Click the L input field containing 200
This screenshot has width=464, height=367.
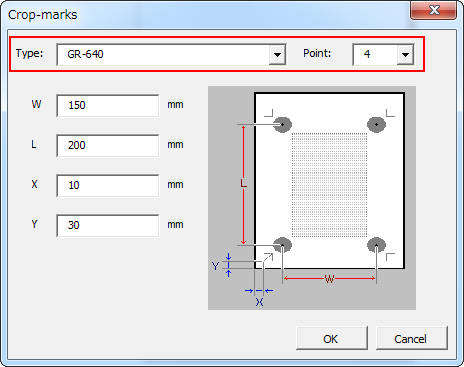point(108,145)
